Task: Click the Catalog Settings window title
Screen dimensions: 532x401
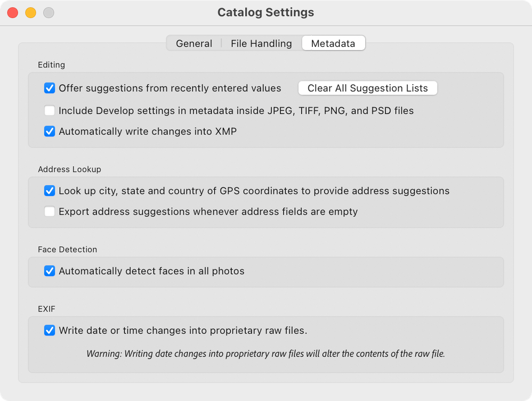Action: pyautogui.click(x=265, y=12)
